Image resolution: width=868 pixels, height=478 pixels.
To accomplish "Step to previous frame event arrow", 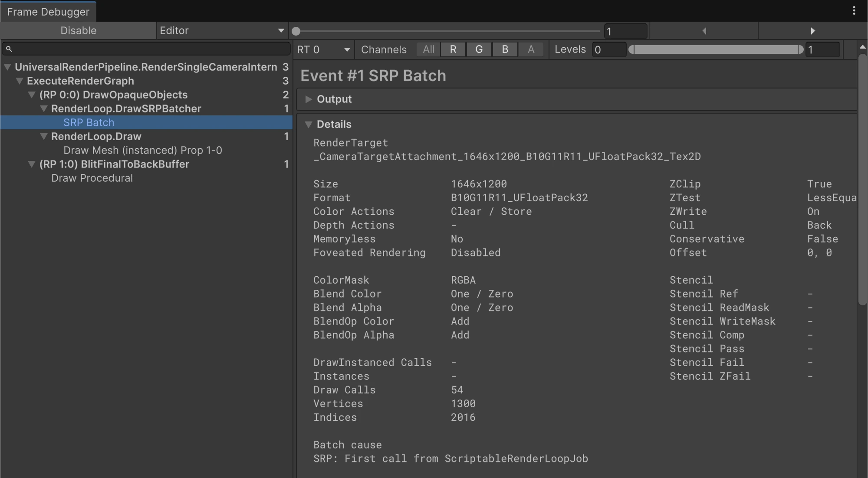I will point(704,31).
